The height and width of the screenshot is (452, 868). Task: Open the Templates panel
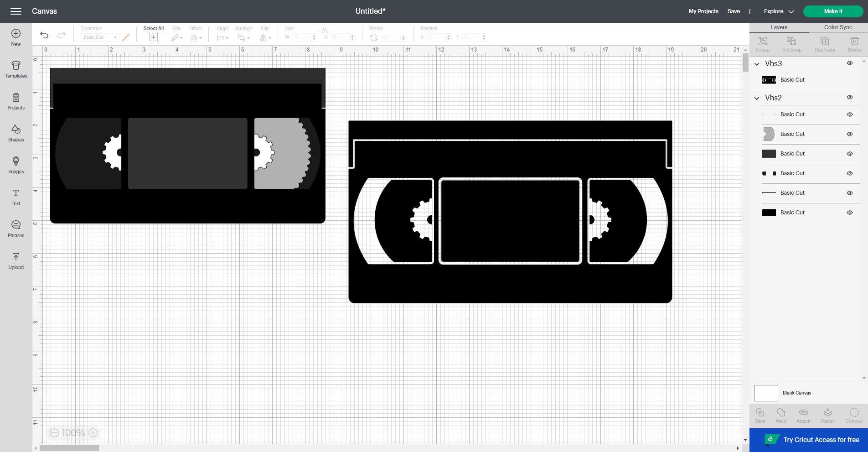click(x=15, y=69)
